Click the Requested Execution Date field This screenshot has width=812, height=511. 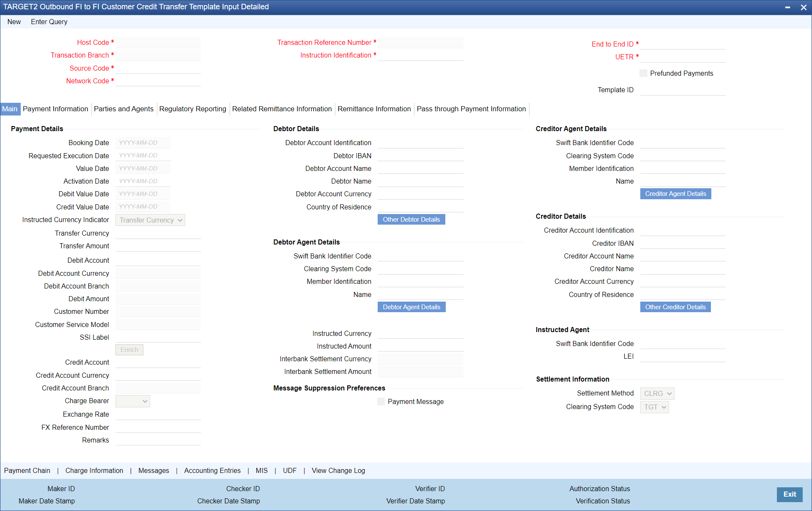[x=143, y=156]
